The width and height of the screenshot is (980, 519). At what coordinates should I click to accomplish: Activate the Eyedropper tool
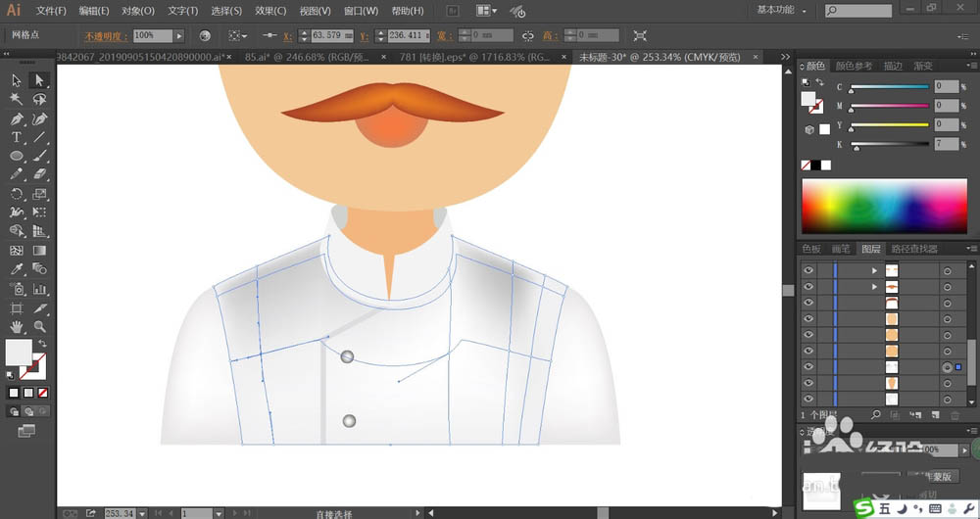tap(17, 269)
